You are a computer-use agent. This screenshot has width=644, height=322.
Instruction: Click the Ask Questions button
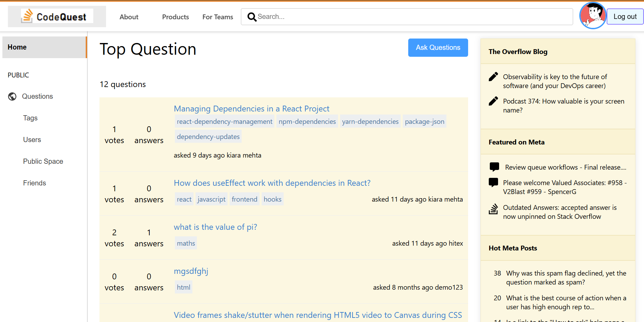tap(438, 47)
